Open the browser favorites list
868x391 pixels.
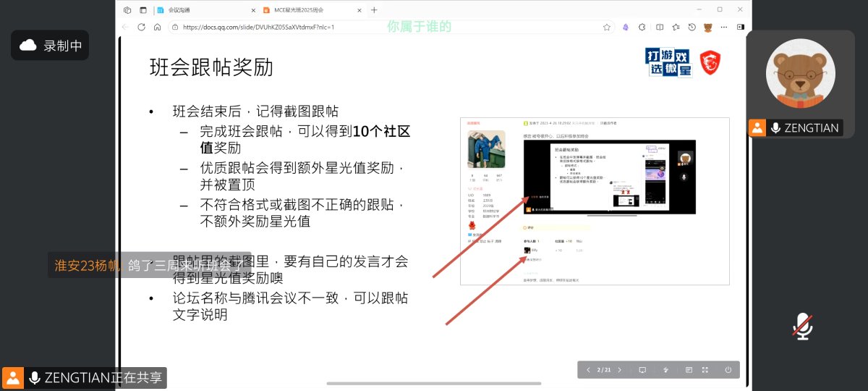click(x=676, y=27)
